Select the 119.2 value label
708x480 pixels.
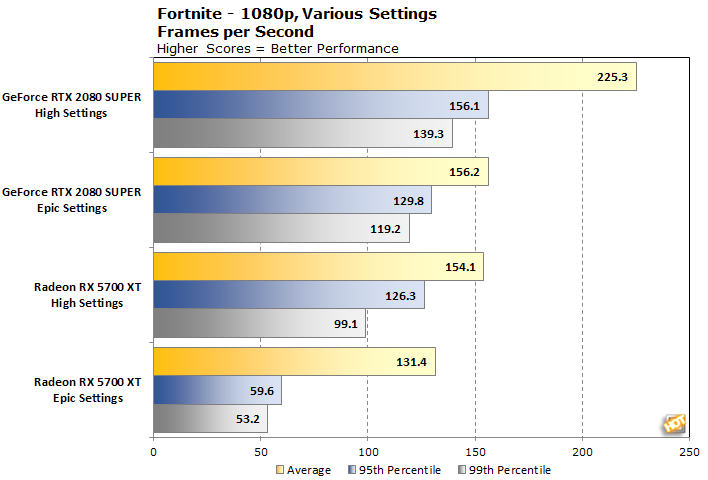tap(385, 229)
